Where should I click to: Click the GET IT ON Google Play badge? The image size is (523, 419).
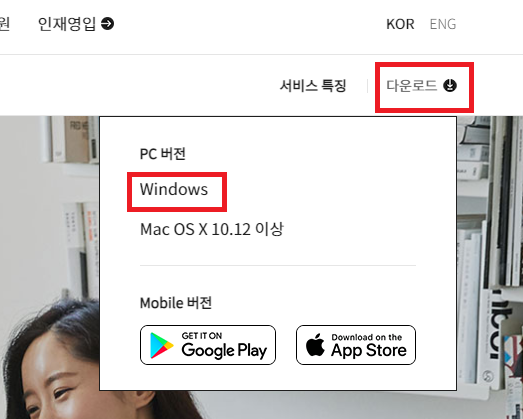[x=208, y=345]
